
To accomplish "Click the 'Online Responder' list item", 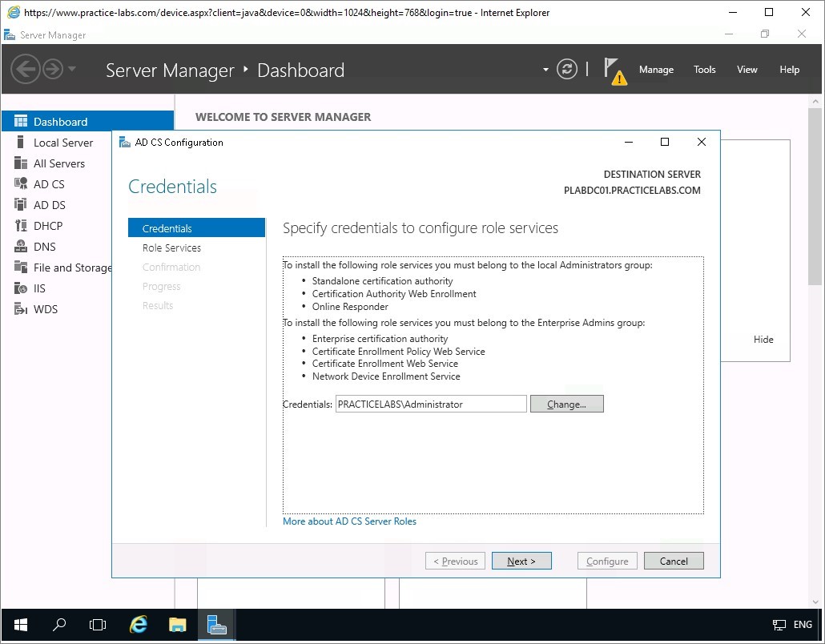I will (350, 306).
